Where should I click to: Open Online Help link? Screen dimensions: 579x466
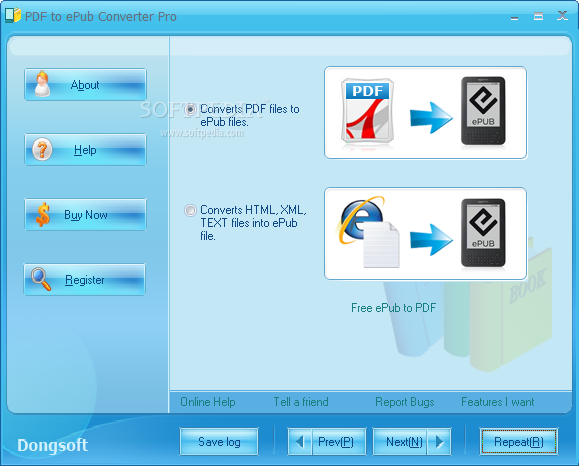tap(208, 402)
